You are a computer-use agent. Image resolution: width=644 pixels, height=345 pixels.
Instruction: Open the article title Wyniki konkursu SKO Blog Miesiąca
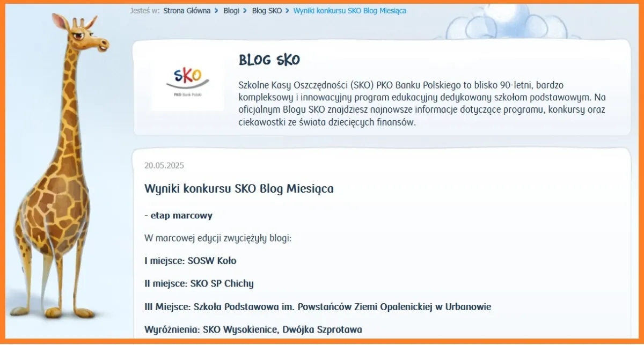[239, 189]
